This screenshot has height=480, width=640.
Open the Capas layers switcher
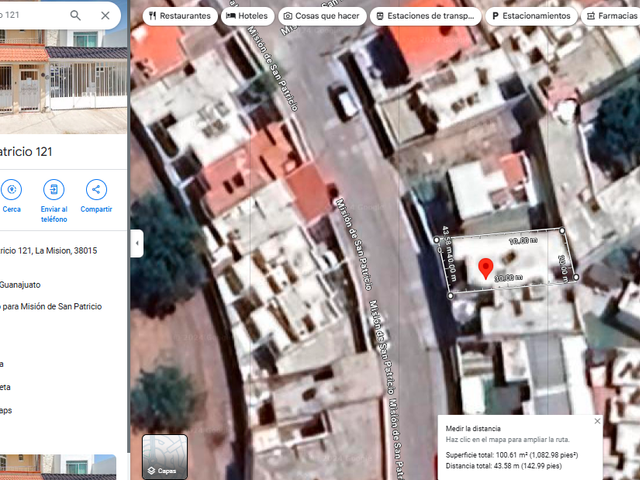click(165, 456)
